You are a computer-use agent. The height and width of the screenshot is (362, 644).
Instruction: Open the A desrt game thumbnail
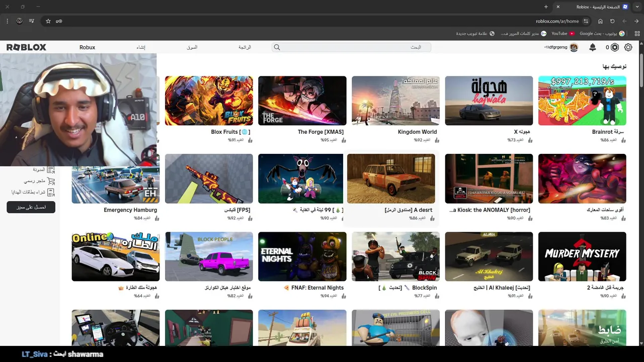coord(391,178)
